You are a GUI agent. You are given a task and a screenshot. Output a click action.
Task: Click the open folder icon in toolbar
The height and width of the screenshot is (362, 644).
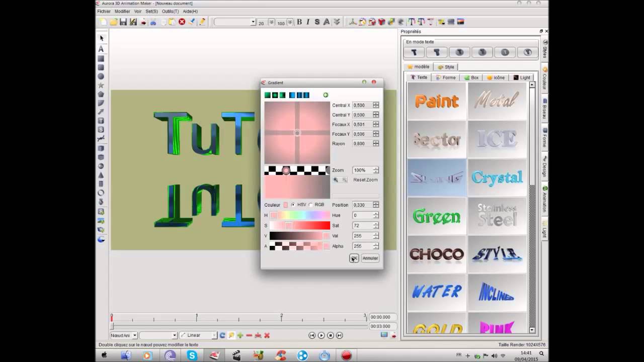(114, 22)
